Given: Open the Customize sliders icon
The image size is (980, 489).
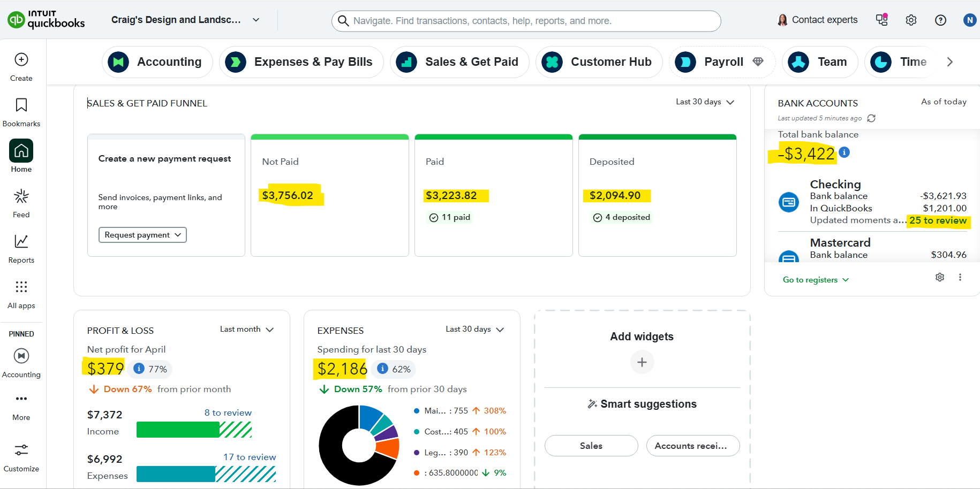Looking at the screenshot, I should 21,450.
